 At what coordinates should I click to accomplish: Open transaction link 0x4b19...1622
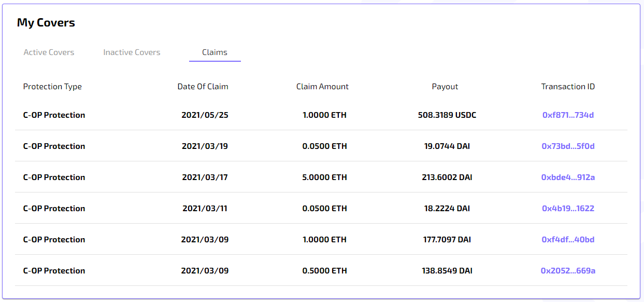[x=568, y=209]
